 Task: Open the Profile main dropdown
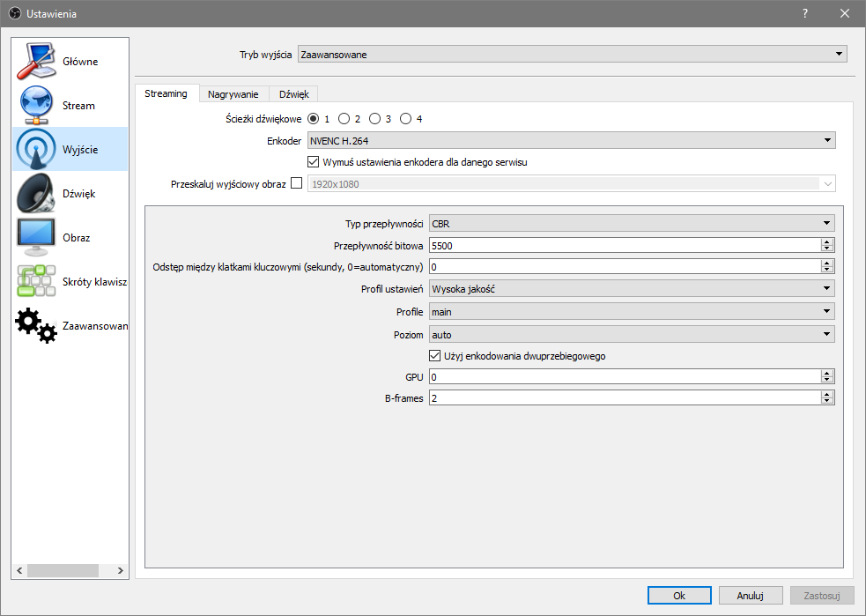(632, 312)
